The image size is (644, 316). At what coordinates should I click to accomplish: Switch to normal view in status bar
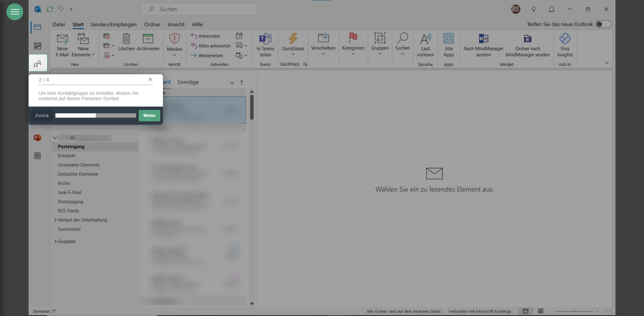[525, 311]
